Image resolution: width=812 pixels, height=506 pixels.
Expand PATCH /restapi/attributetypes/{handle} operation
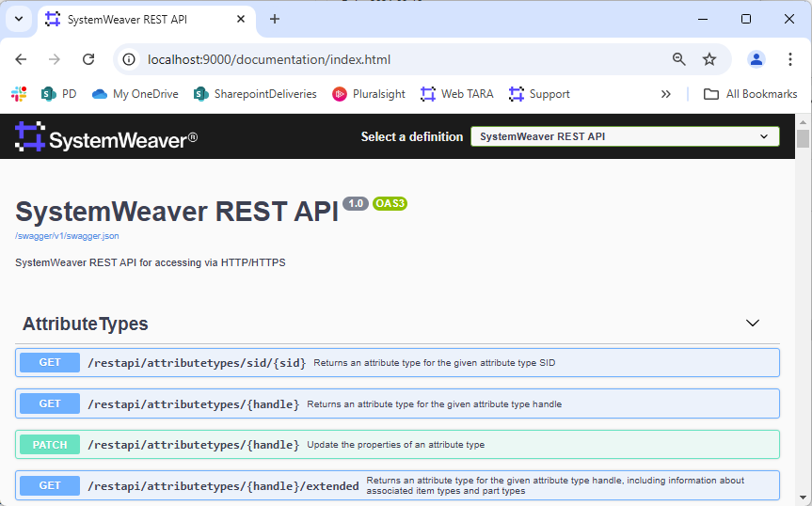click(397, 445)
